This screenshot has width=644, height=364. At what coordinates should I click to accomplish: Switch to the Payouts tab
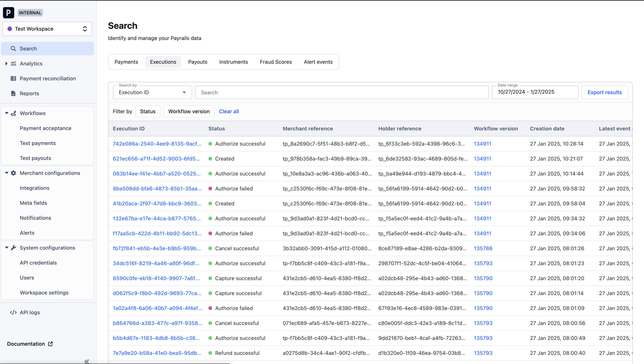pos(198,62)
